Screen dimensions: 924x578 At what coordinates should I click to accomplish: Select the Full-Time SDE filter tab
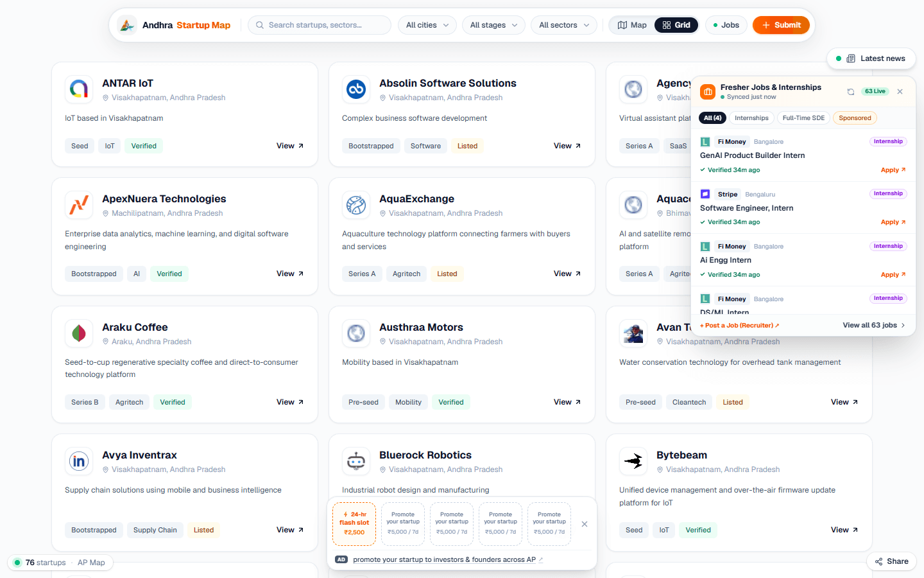(803, 118)
